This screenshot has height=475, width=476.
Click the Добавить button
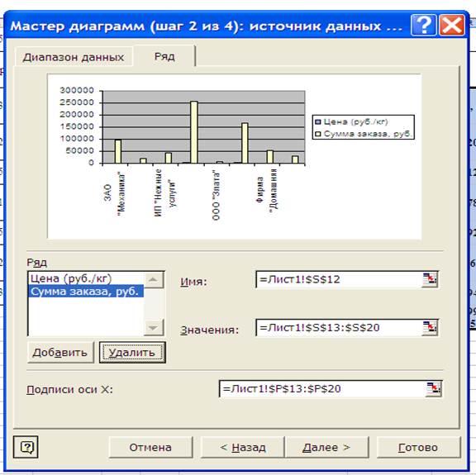coord(60,353)
